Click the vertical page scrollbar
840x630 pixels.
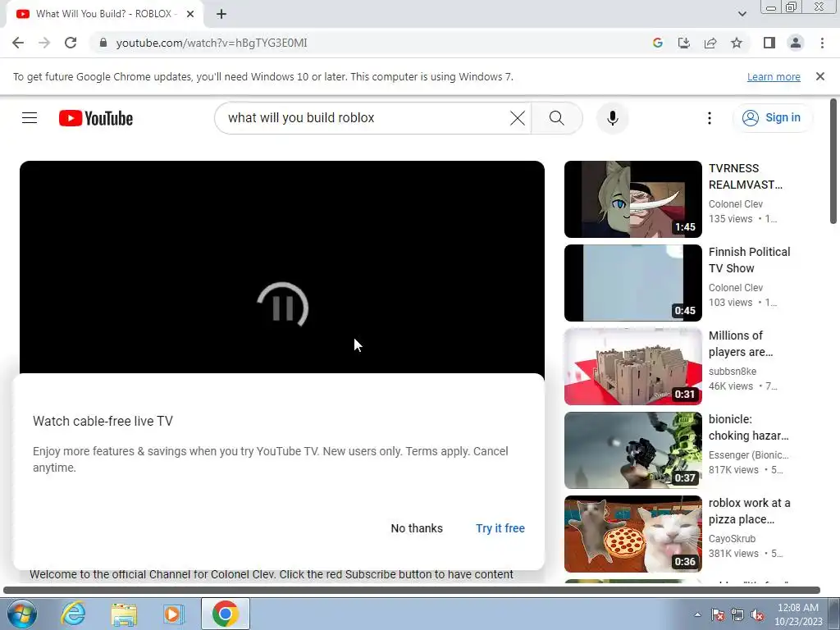(833, 161)
